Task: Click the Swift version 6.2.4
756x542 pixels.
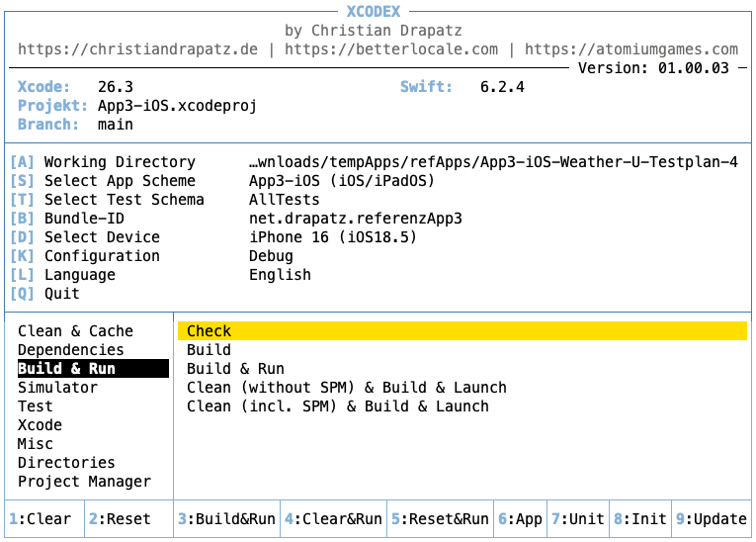Action: click(502, 87)
